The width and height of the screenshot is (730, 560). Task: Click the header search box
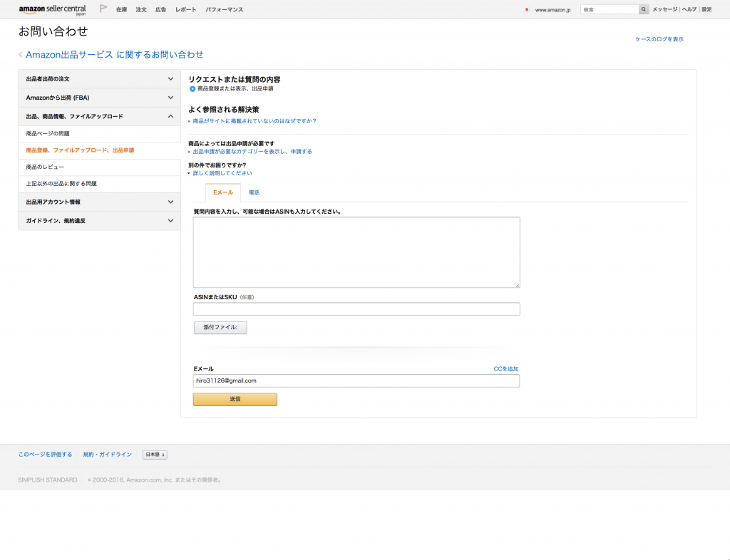(610, 9)
